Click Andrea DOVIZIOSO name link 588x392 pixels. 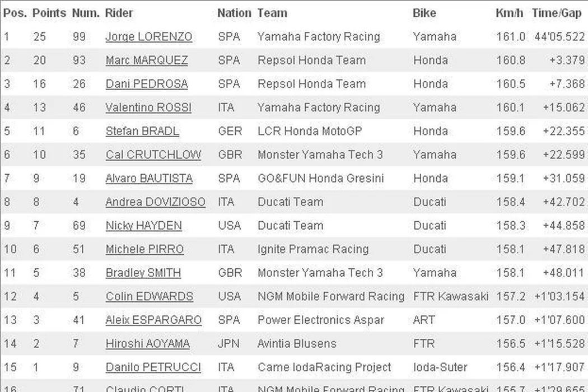point(155,202)
